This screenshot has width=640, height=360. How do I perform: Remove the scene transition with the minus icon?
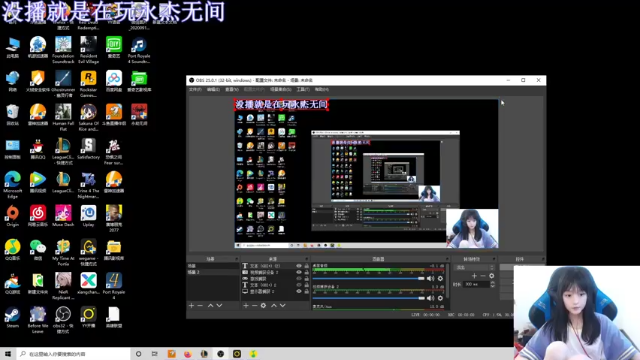(x=483, y=276)
